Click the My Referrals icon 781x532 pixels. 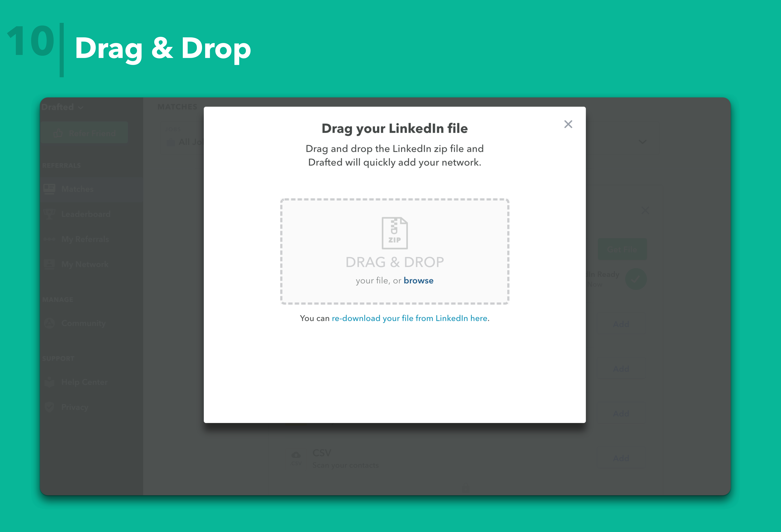click(49, 239)
